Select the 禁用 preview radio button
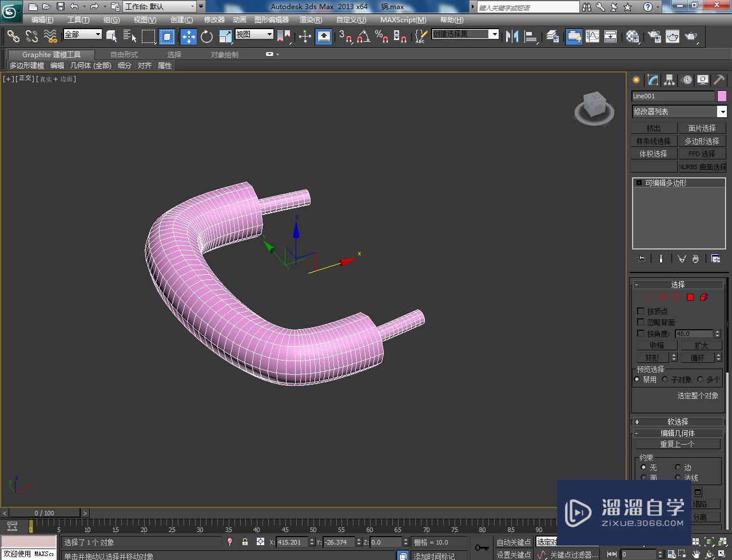This screenshot has width=732, height=560. [637, 379]
